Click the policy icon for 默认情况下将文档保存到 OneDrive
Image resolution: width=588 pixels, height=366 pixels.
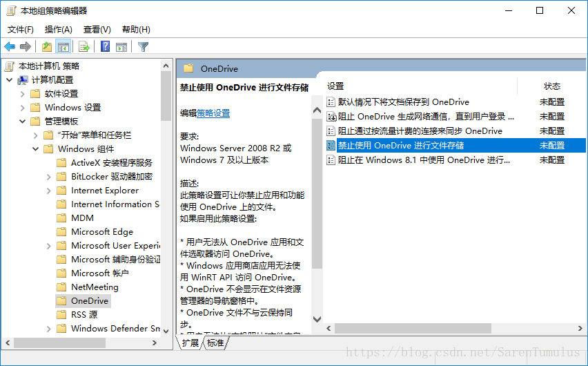pos(331,102)
